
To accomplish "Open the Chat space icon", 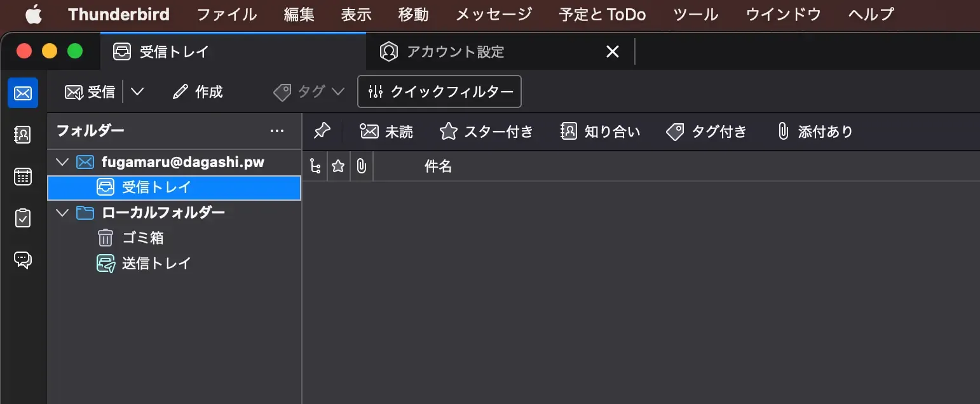I will tap(23, 260).
